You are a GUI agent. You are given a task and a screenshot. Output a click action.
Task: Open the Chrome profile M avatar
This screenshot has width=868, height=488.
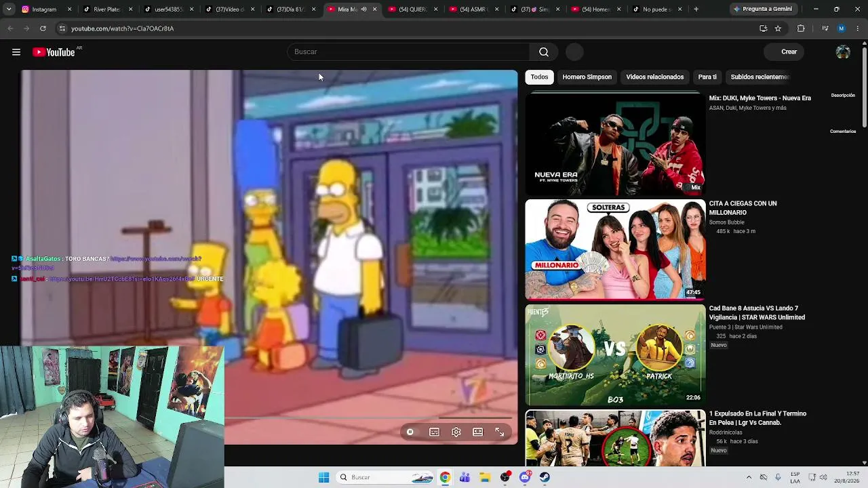842,28
